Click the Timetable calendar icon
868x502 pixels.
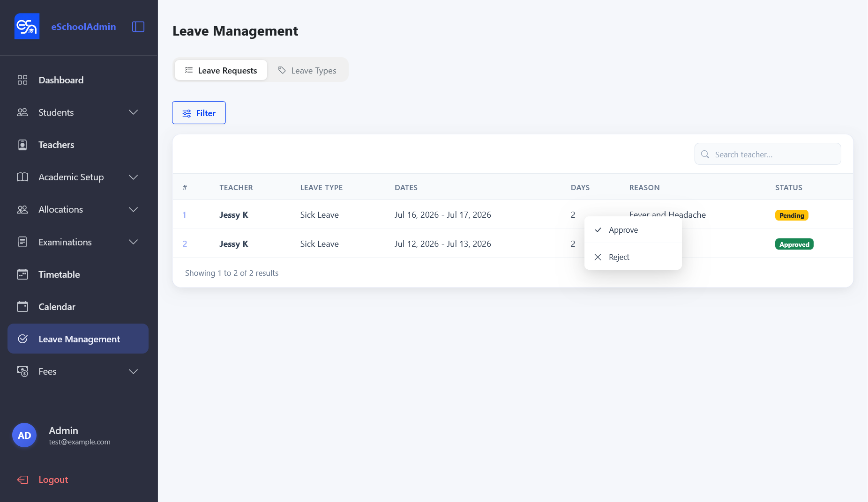[22, 274]
